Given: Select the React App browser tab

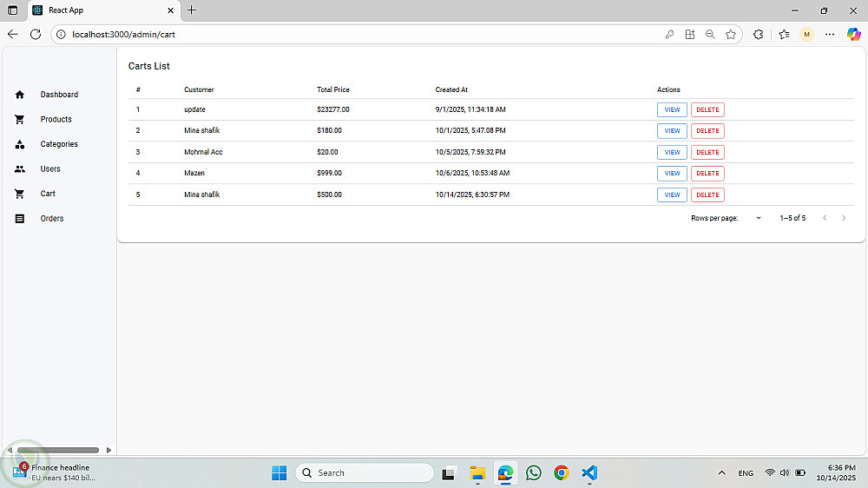Looking at the screenshot, I should coord(103,10).
